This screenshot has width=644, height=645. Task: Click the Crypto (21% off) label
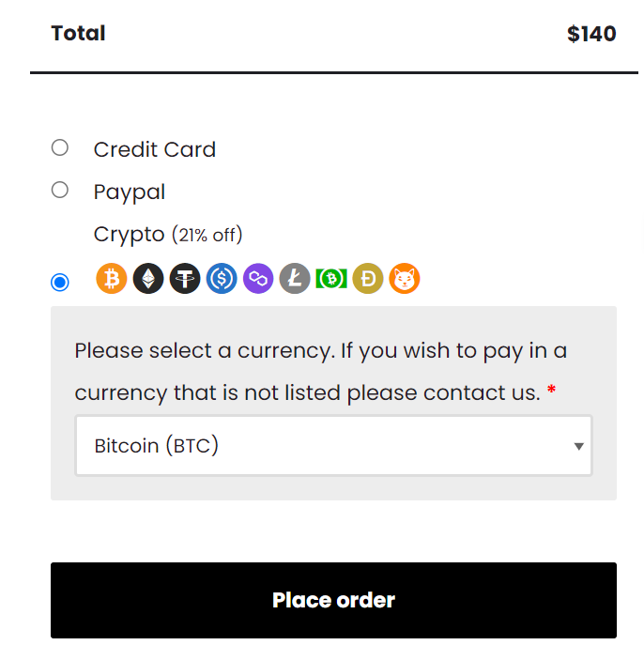click(168, 235)
